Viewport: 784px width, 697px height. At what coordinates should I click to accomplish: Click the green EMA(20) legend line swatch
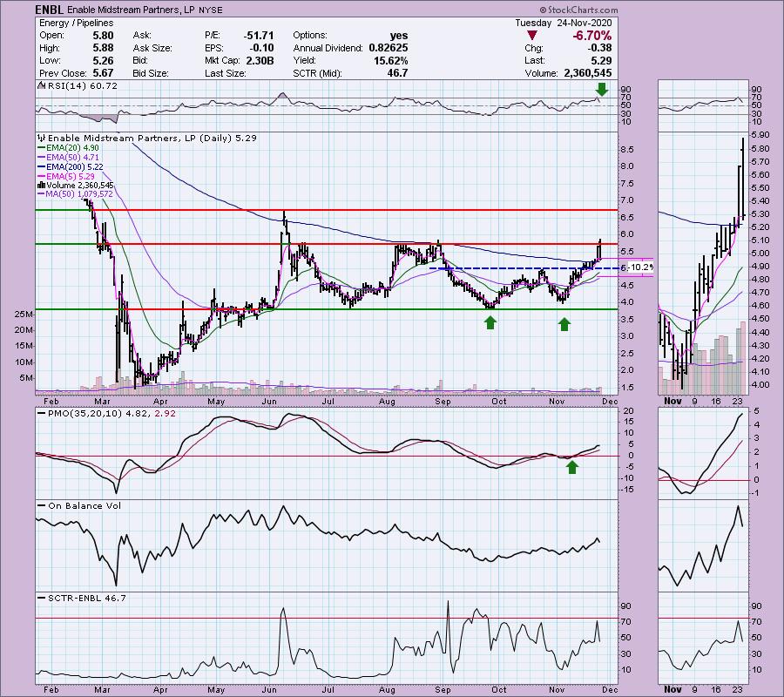pos(42,148)
